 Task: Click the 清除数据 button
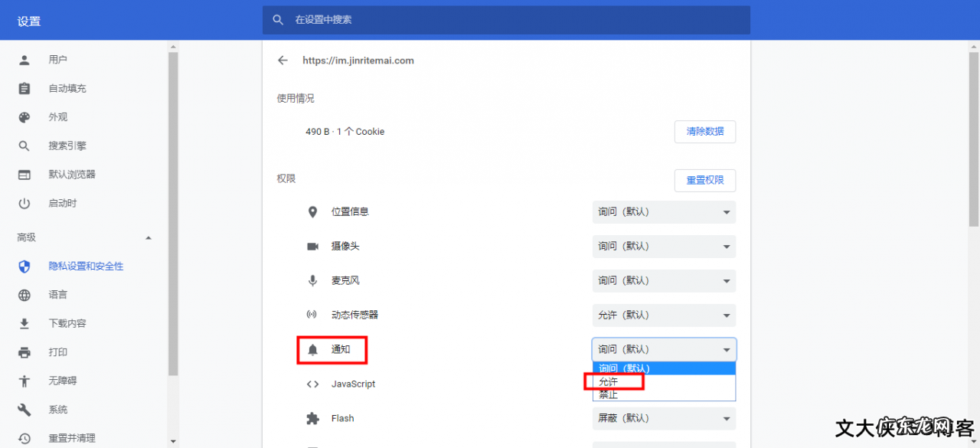704,131
